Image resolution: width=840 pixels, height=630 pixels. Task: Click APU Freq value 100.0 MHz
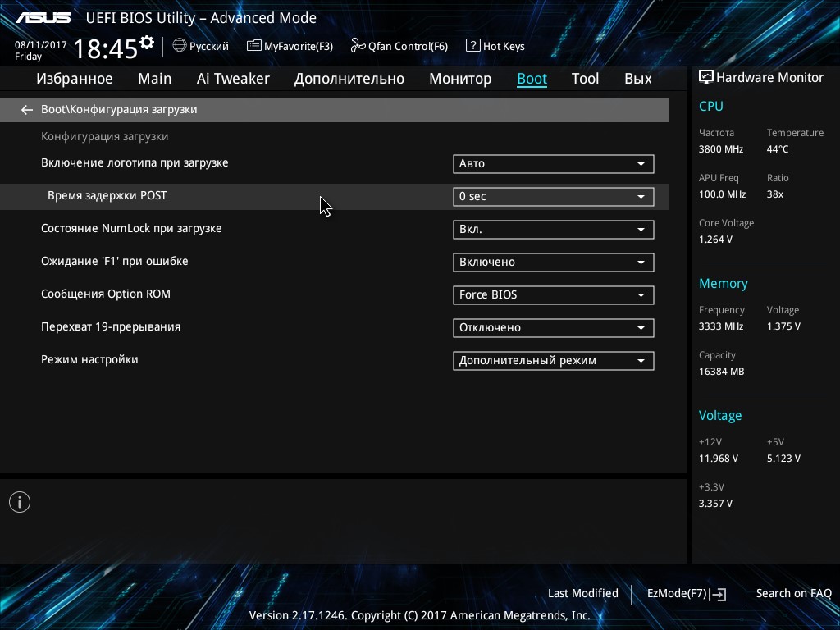pos(722,194)
